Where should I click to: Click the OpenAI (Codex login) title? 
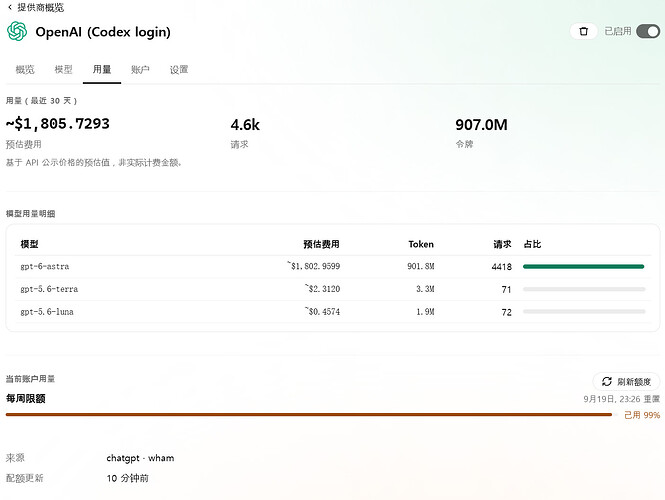point(103,32)
